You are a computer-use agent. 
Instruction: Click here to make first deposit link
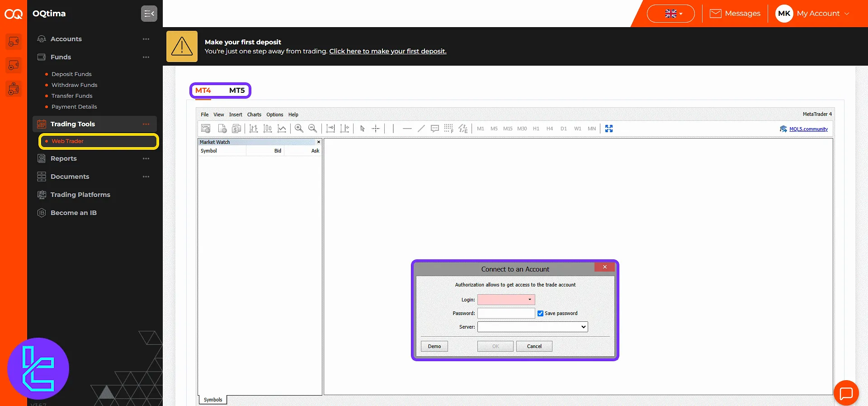tap(387, 51)
